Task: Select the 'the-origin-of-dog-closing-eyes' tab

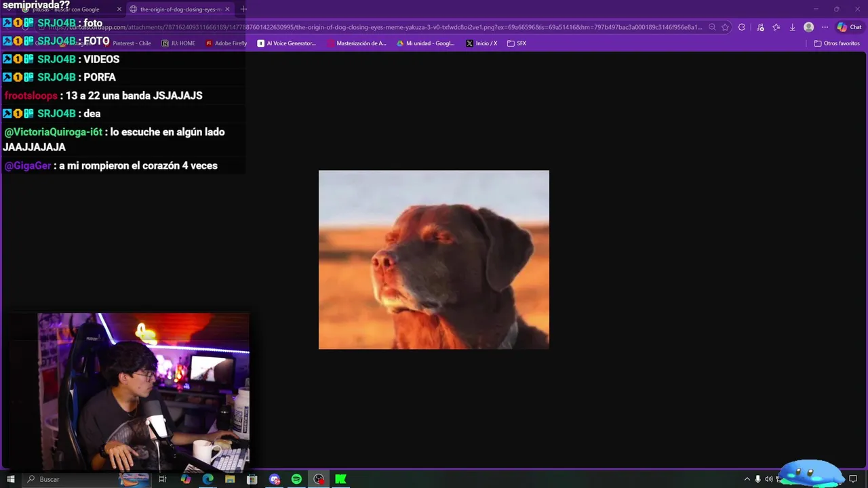Action: [180, 9]
